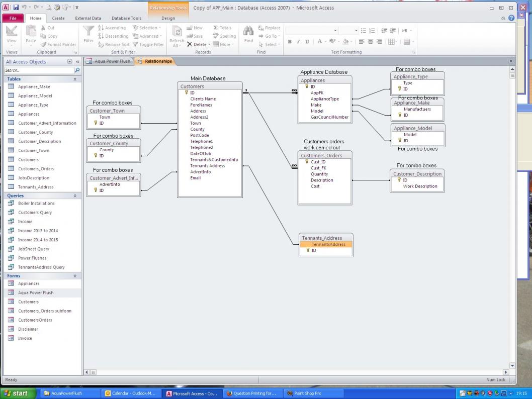
Task: Open the Selection filter dropdown
Action: coord(146,28)
